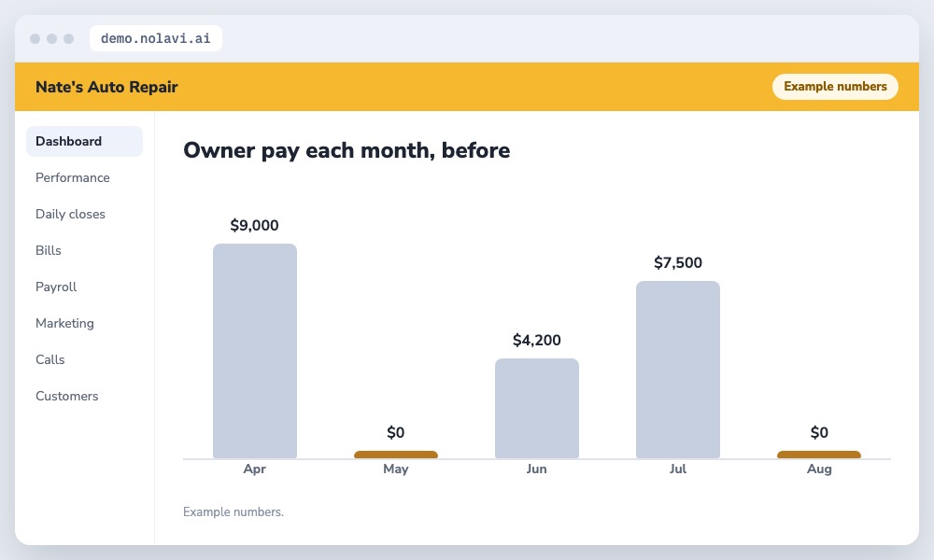Select the May $0 bar
The width and height of the screenshot is (934, 560).
395,455
